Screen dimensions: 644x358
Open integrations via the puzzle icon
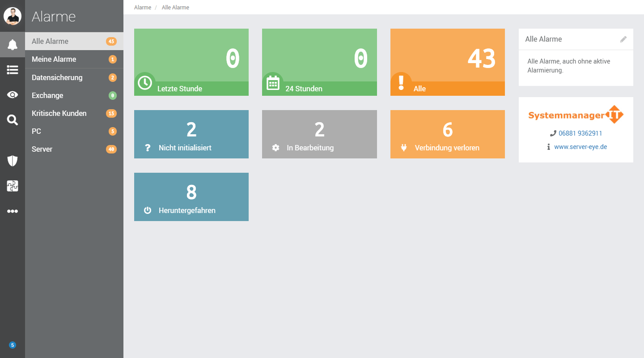13,186
